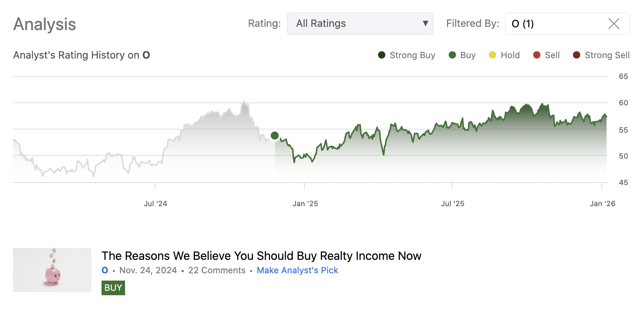Click the Strong Sell legend label
Viewport: 644px width, 318px height.
click(x=607, y=55)
